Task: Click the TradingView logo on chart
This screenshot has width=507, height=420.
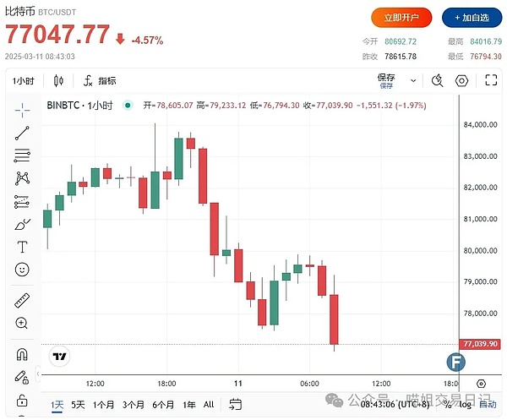Action: 59,357
